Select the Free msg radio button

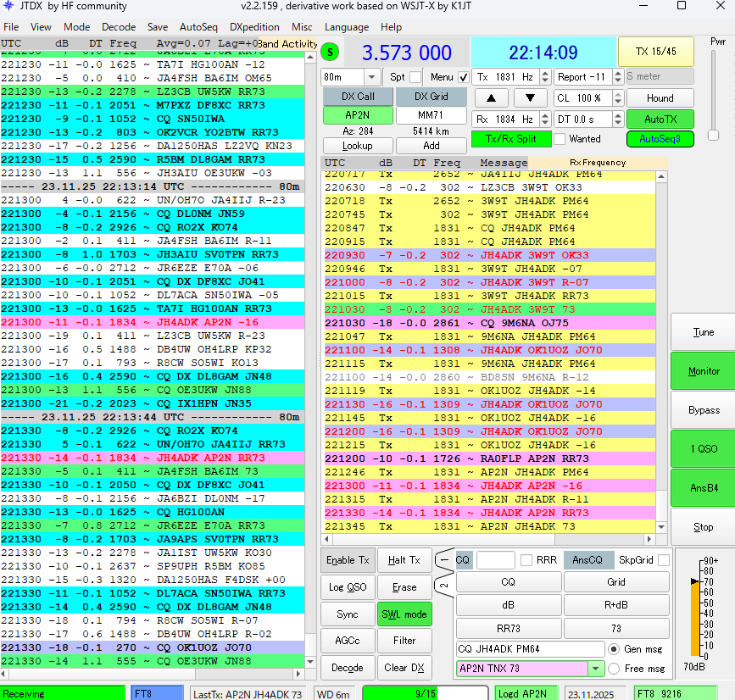click(x=614, y=669)
